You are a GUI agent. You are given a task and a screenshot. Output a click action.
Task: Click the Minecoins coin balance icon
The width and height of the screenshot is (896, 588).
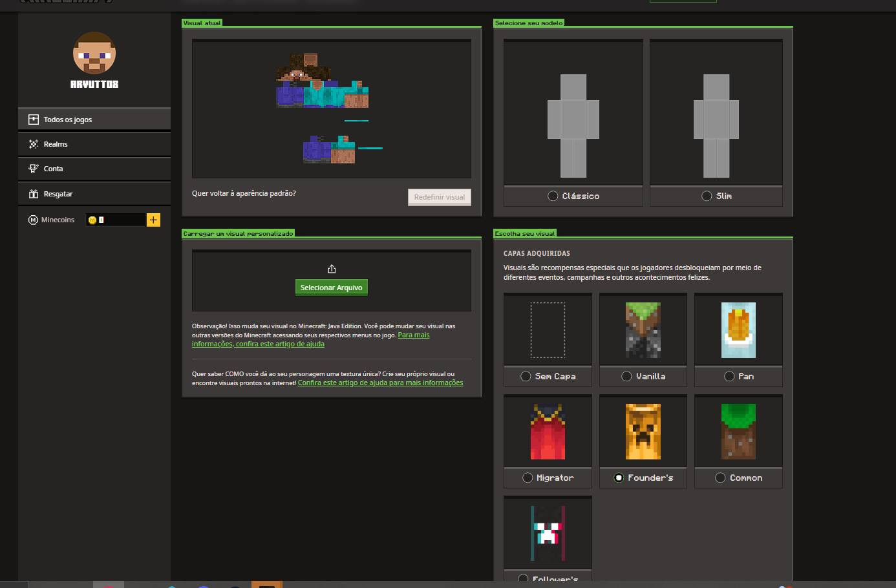tap(92, 220)
